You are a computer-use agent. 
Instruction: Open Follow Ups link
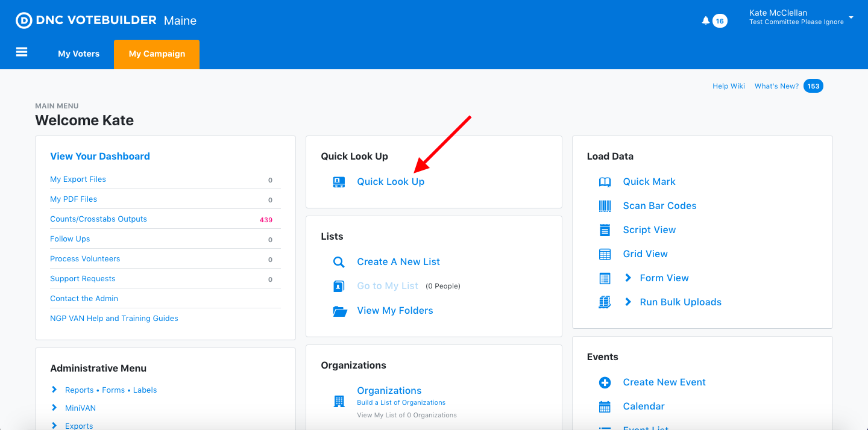pyautogui.click(x=70, y=239)
